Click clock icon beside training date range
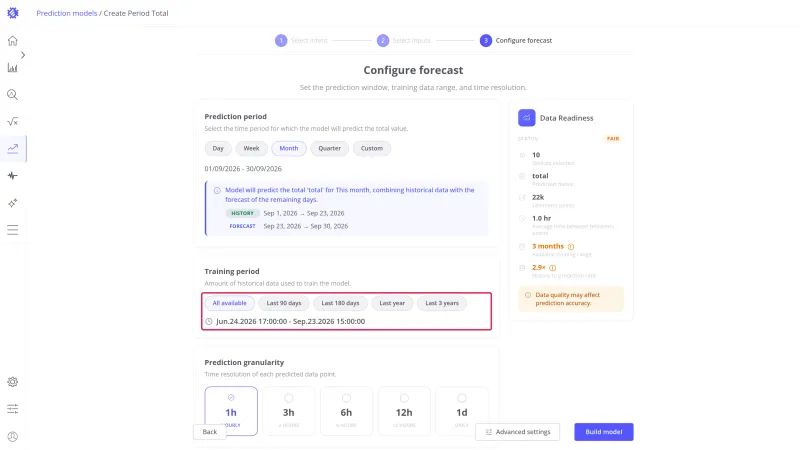 click(x=209, y=321)
